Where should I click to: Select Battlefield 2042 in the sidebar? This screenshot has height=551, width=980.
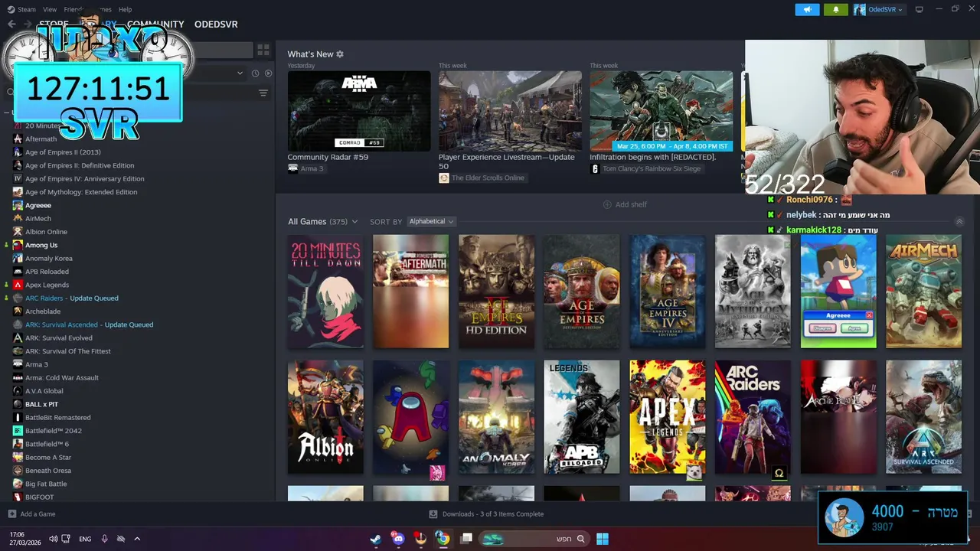tap(54, 431)
